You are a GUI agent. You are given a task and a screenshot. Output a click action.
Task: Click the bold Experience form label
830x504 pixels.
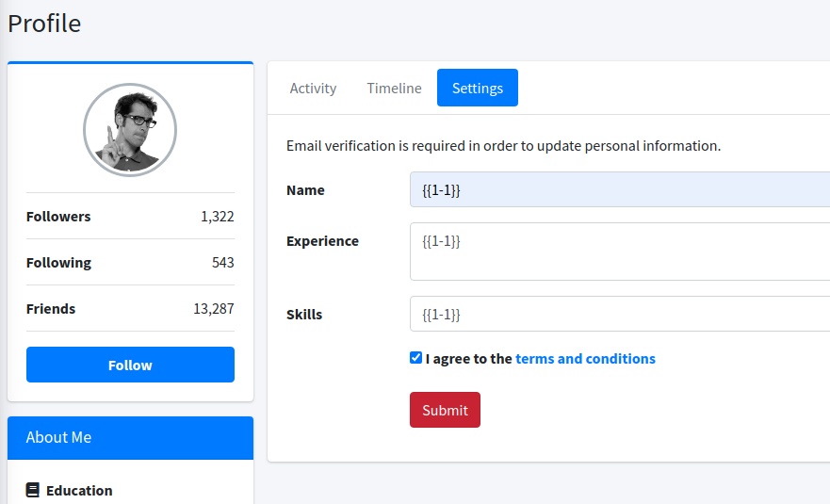click(x=322, y=241)
